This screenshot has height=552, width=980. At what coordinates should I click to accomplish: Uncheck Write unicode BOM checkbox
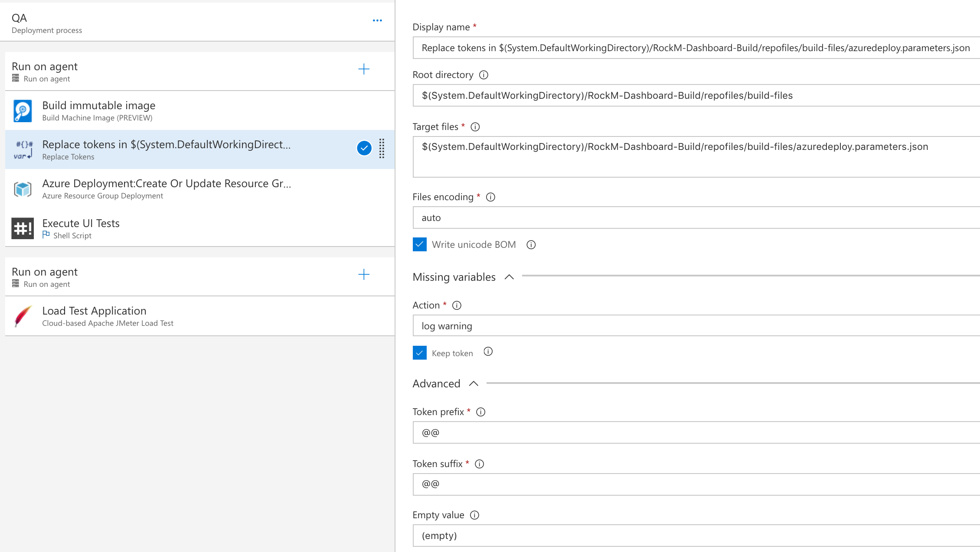pyautogui.click(x=420, y=244)
